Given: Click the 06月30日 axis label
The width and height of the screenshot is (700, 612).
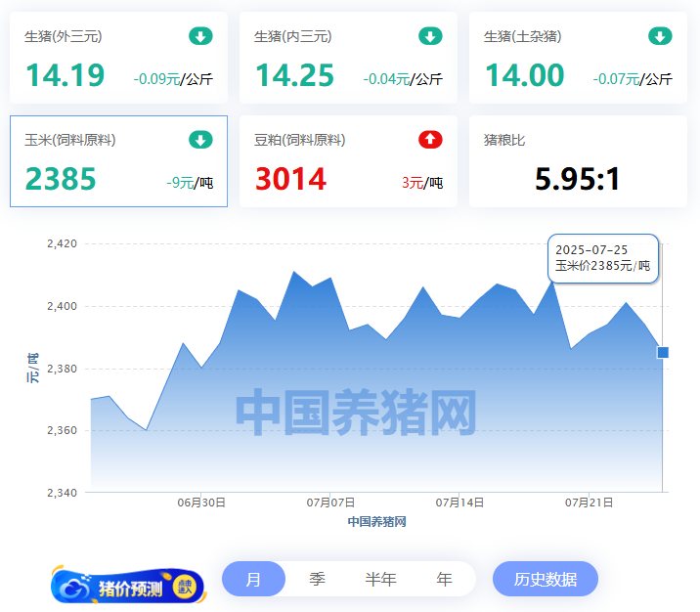Looking at the screenshot, I should pos(201,503).
